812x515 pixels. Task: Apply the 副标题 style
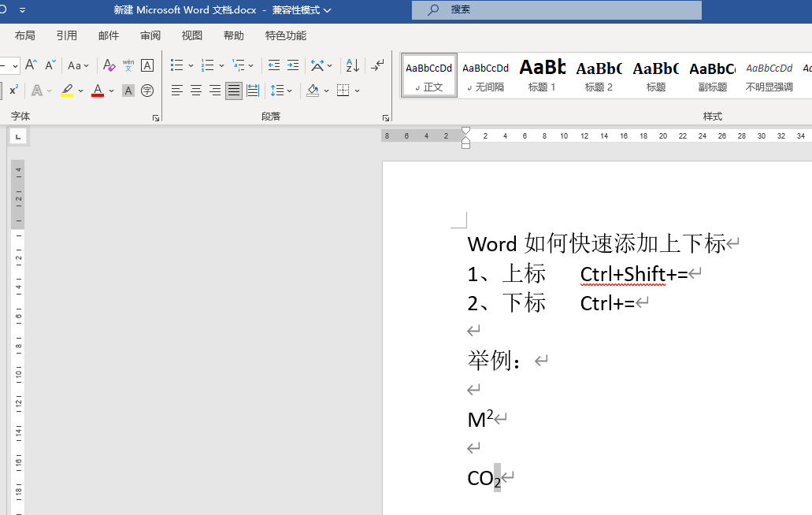[713, 76]
